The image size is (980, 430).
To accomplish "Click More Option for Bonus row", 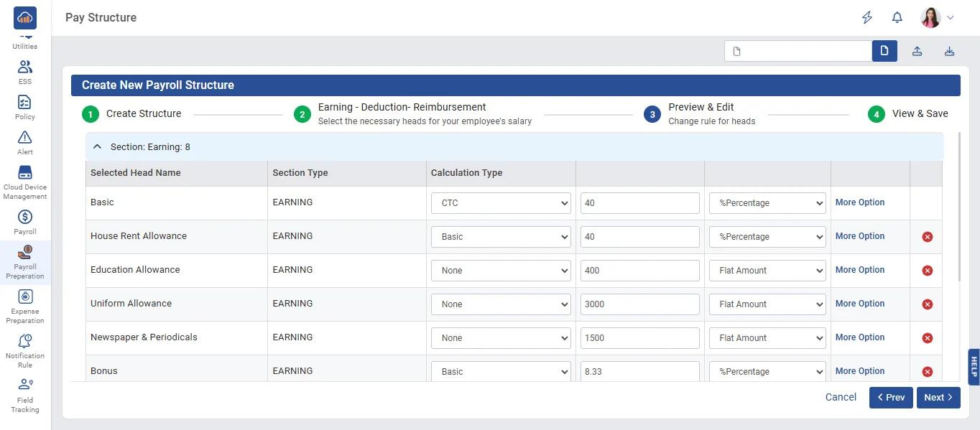I will [859, 371].
